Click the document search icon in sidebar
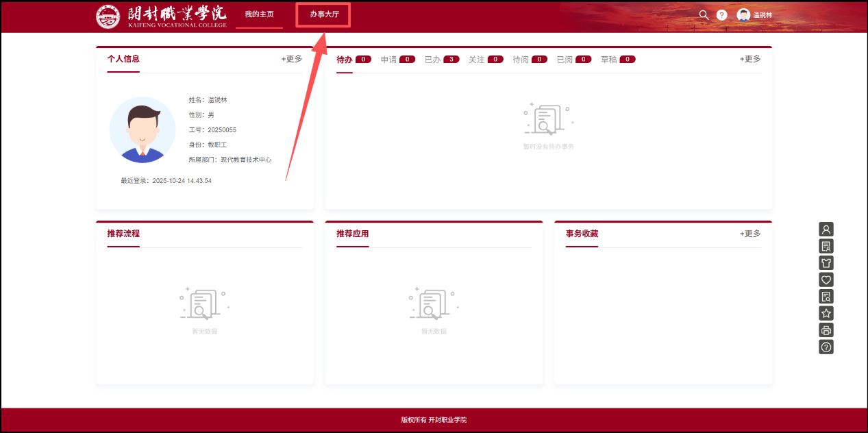The image size is (868, 433). [826, 297]
